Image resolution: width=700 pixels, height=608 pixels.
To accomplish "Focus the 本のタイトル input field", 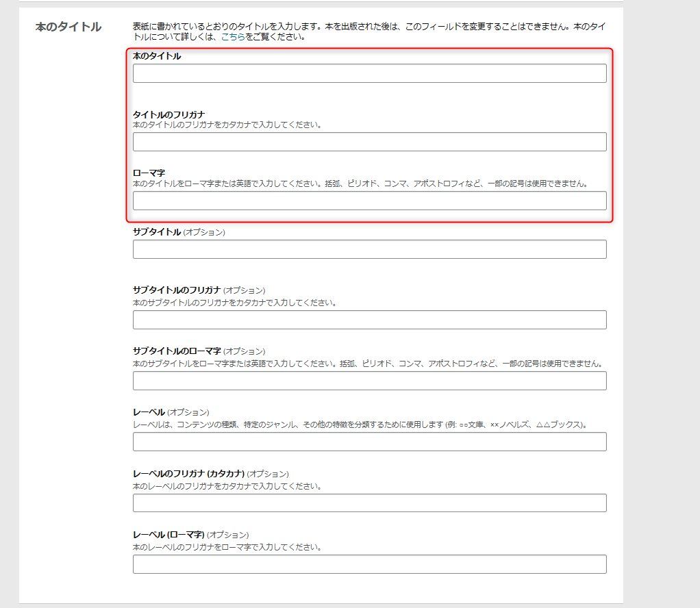I will [370, 73].
